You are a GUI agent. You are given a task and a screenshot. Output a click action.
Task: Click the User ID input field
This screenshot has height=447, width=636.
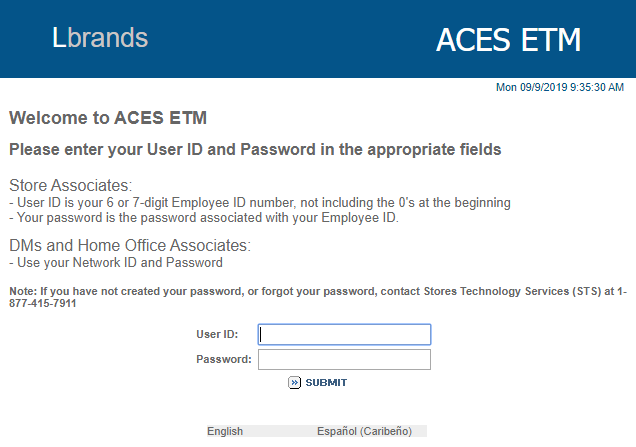(344, 335)
